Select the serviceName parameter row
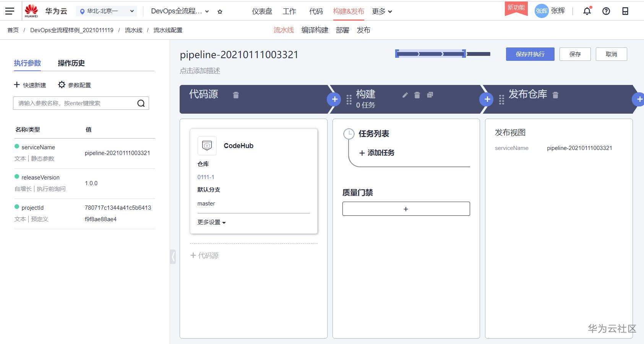This screenshot has width=644, height=344. pyautogui.click(x=84, y=153)
